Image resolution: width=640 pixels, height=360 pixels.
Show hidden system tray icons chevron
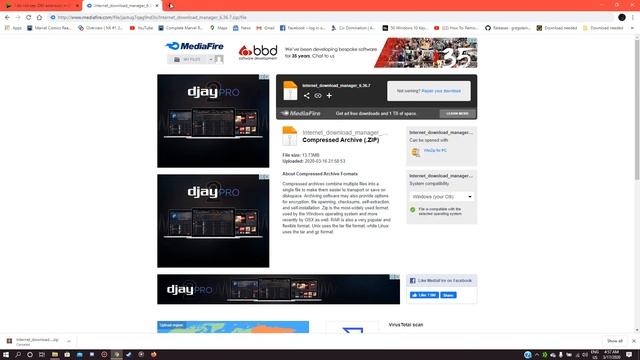tap(537, 355)
